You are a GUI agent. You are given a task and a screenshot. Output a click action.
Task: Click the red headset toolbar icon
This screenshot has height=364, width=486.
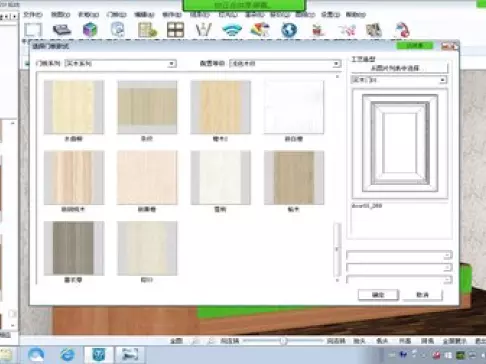coord(401,30)
